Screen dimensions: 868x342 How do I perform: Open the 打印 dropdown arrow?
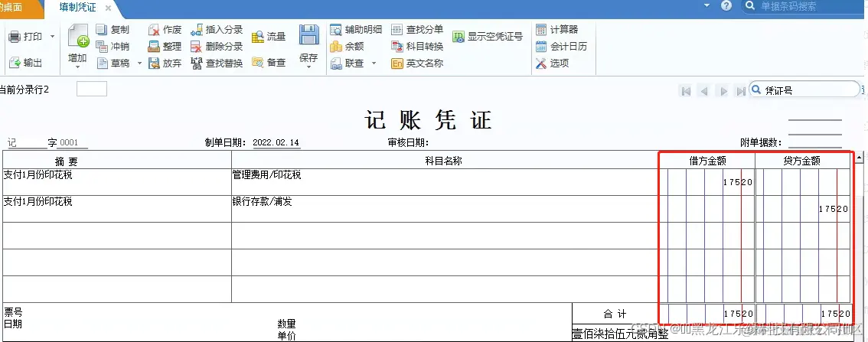point(53,37)
